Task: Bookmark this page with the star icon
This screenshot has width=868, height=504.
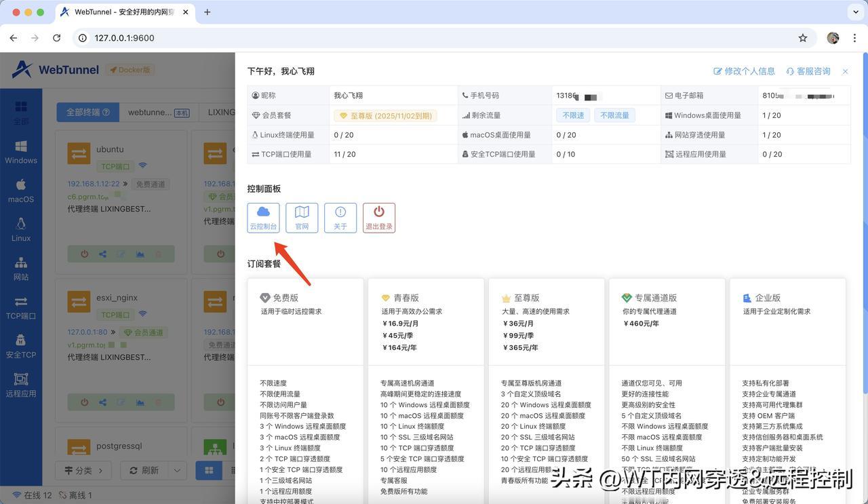Action: (803, 38)
